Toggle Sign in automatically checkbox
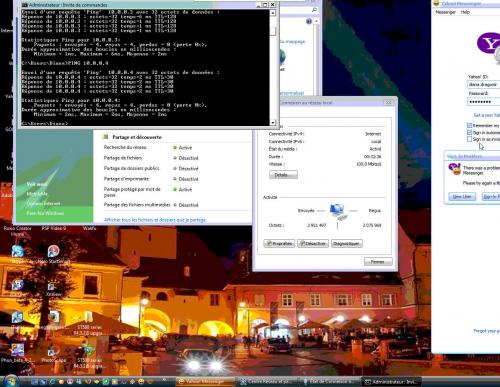The height and width of the screenshot is (387, 500). (469, 132)
